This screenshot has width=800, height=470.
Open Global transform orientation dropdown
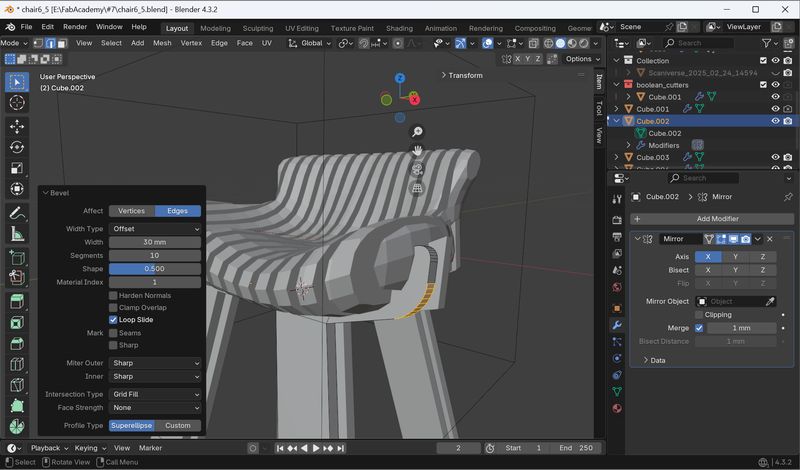point(310,43)
